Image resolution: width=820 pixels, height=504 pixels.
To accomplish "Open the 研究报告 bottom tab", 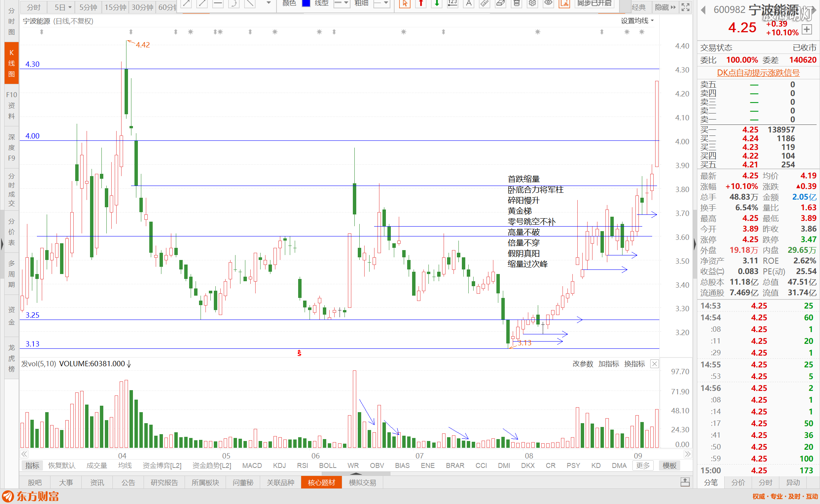I will pyautogui.click(x=164, y=482).
